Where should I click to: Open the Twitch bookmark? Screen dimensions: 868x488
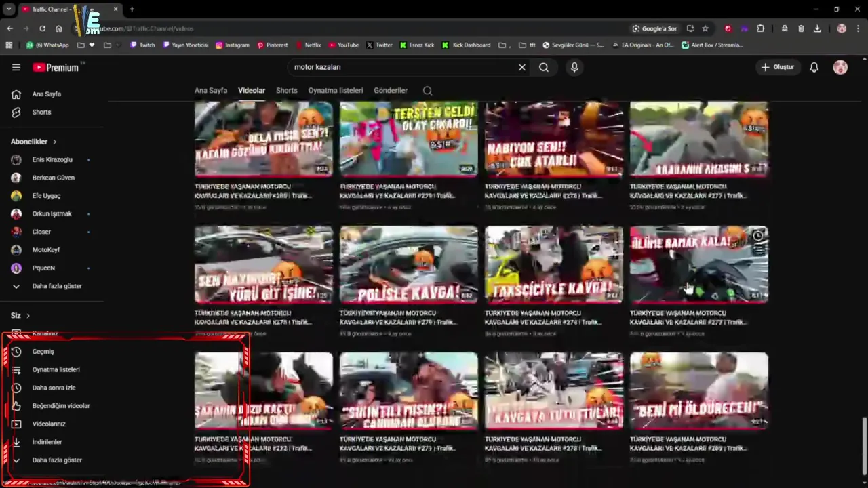142,45
